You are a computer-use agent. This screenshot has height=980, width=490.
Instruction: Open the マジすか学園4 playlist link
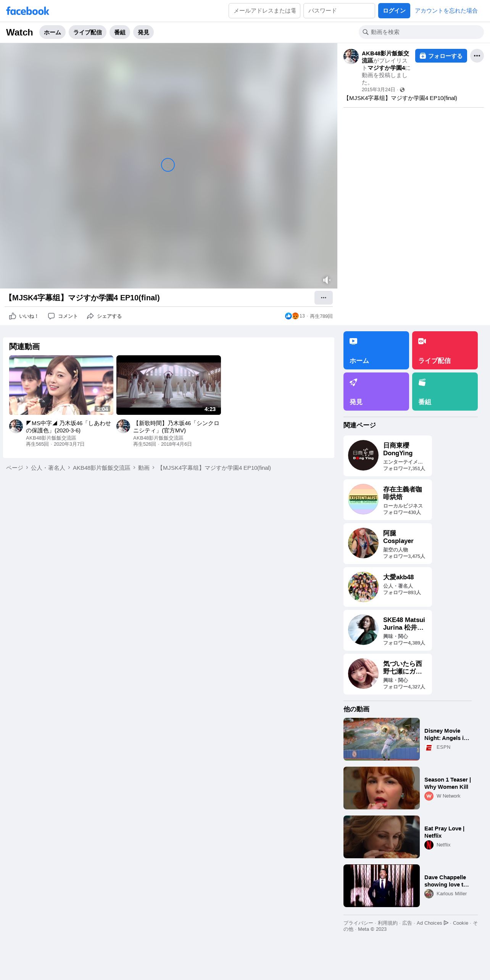[x=386, y=68]
